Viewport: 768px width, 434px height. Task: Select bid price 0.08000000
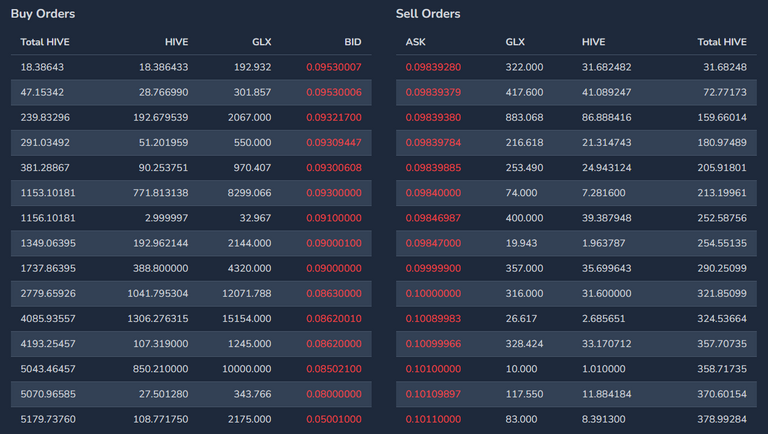(334, 394)
